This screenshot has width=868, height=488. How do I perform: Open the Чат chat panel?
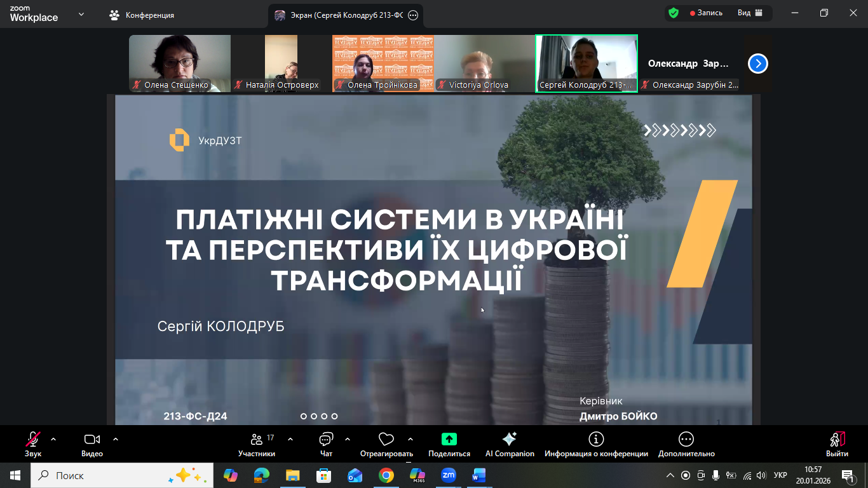click(x=326, y=444)
